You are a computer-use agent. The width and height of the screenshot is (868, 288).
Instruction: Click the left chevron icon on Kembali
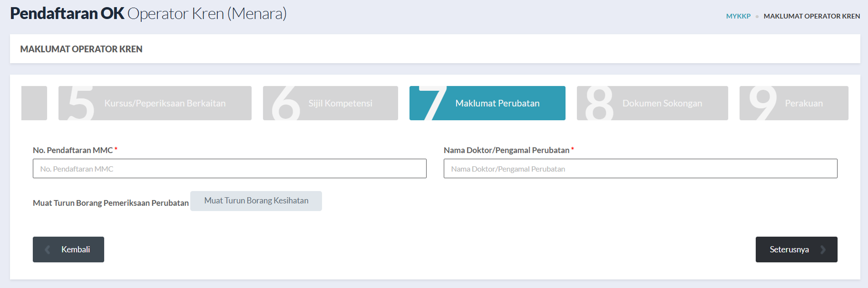[48, 250]
